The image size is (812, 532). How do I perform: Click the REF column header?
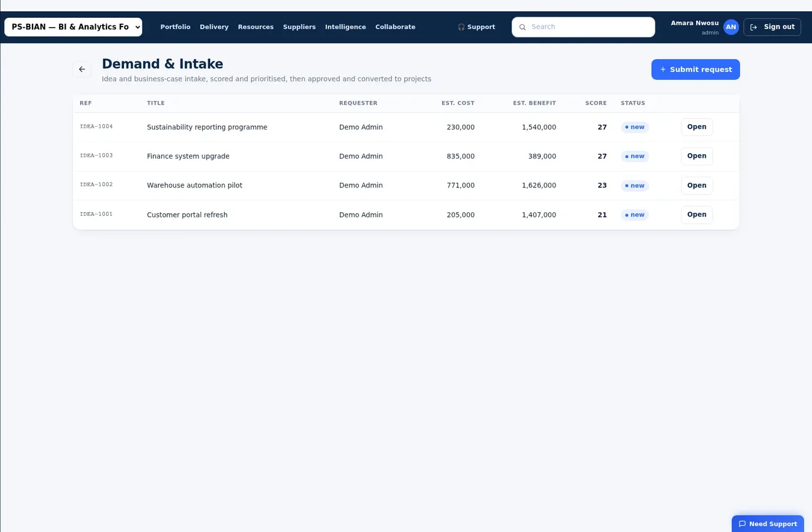[86, 103]
